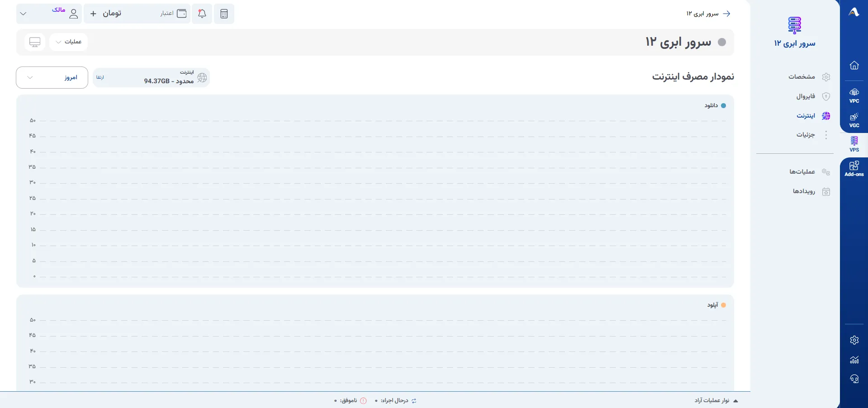Expand the امروز time range dropdown
The width and height of the screenshot is (868, 408).
click(x=52, y=77)
